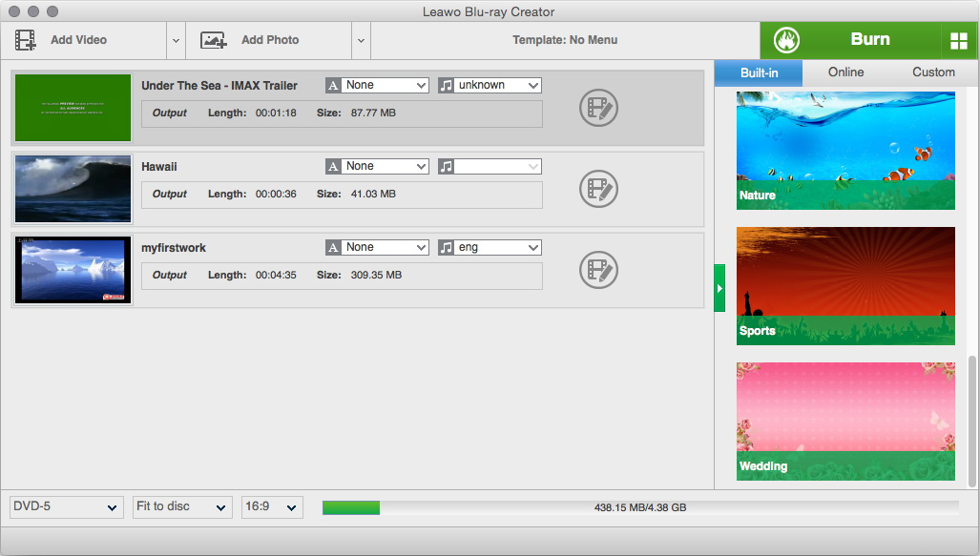Open the Fit to disc dropdown
980x556 pixels.
[182, 506]
